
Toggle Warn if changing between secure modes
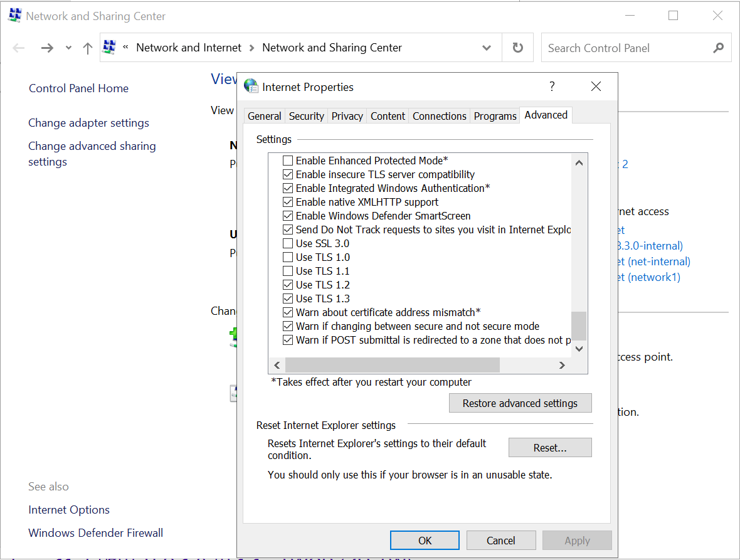(x=288, y=327)
